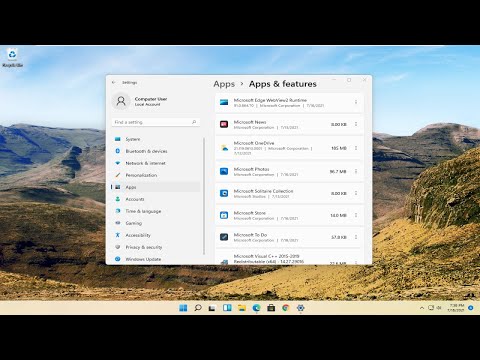
Task: Open the System settings category
Action: [x=156, y=139]
